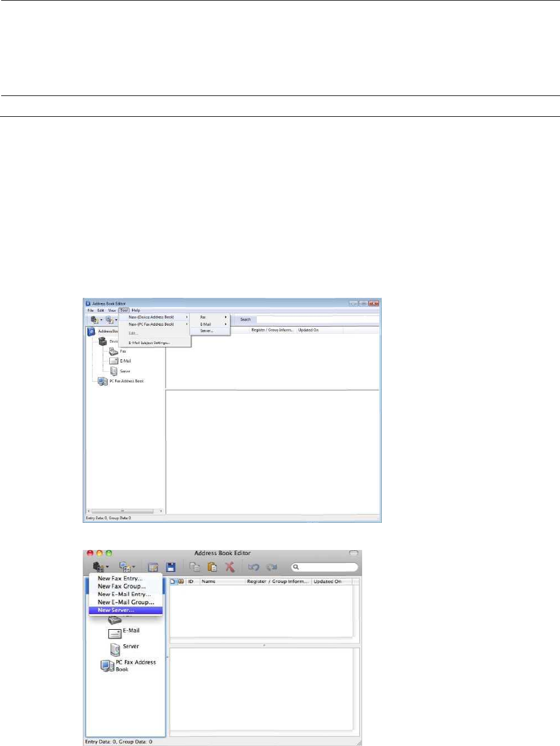560x746 pixels.
Task: Open the Help menu in the Windows window
Action: point(136,311)
